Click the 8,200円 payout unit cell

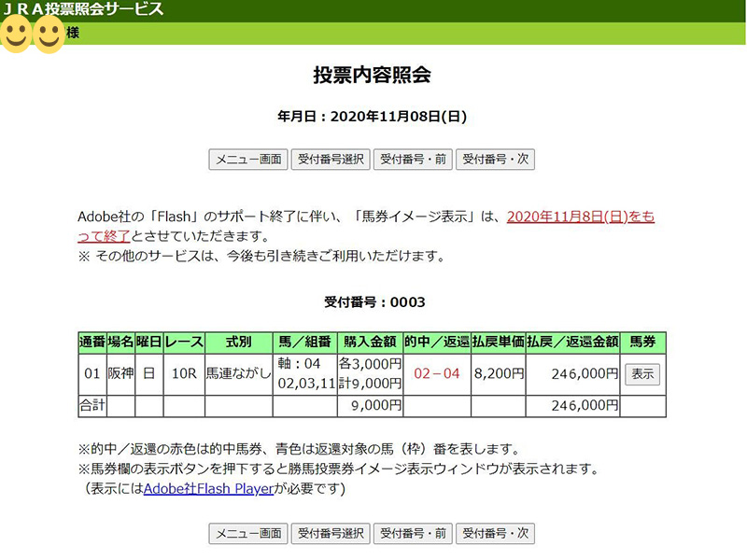[x=498, y=374]
